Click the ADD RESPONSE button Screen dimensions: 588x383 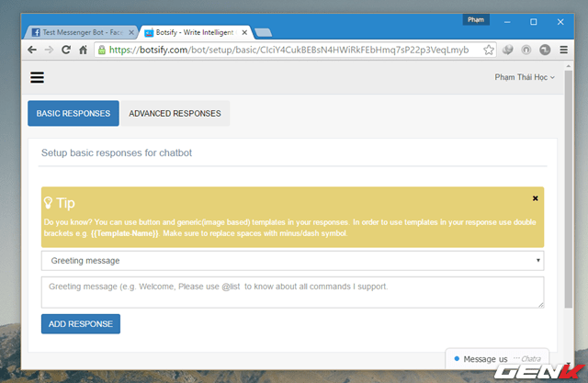pos(81,324)
